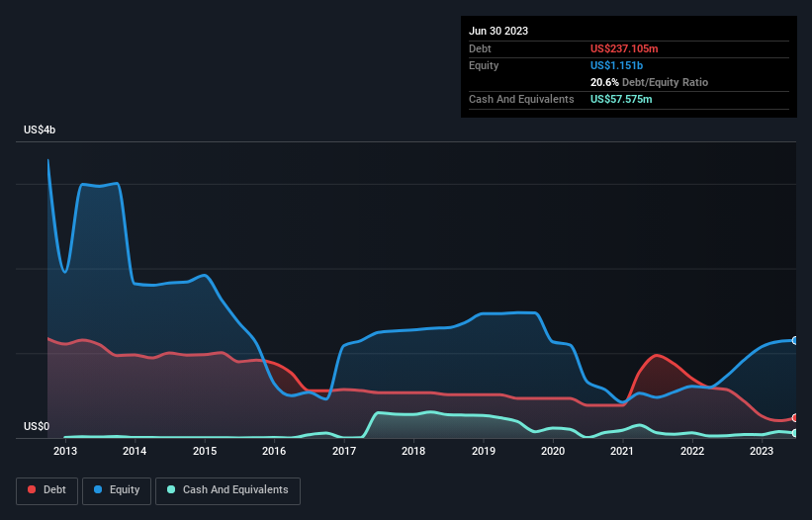Click the Jun 30 2023 tooltip date
The width and height of the screenshot is (812, 520).
point(498,31)
